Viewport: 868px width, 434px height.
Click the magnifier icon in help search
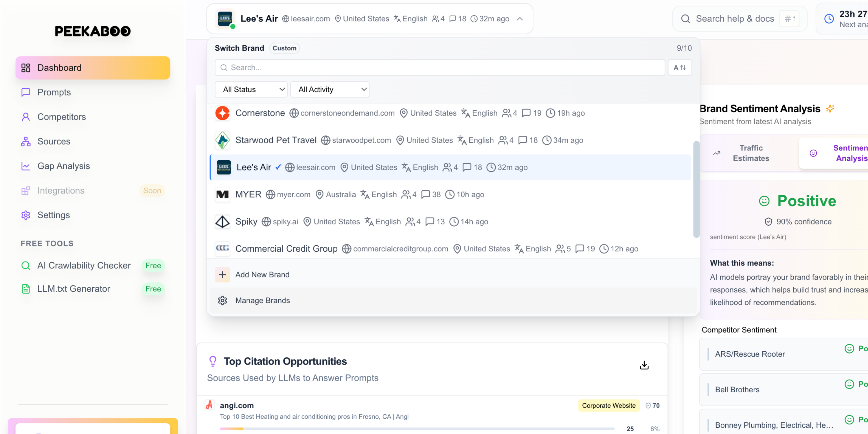685,19
